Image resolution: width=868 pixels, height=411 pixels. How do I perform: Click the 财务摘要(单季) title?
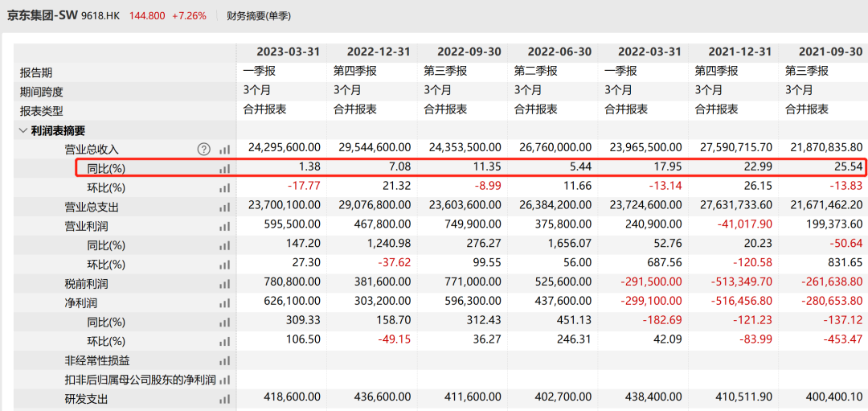[x=259, y=16]
